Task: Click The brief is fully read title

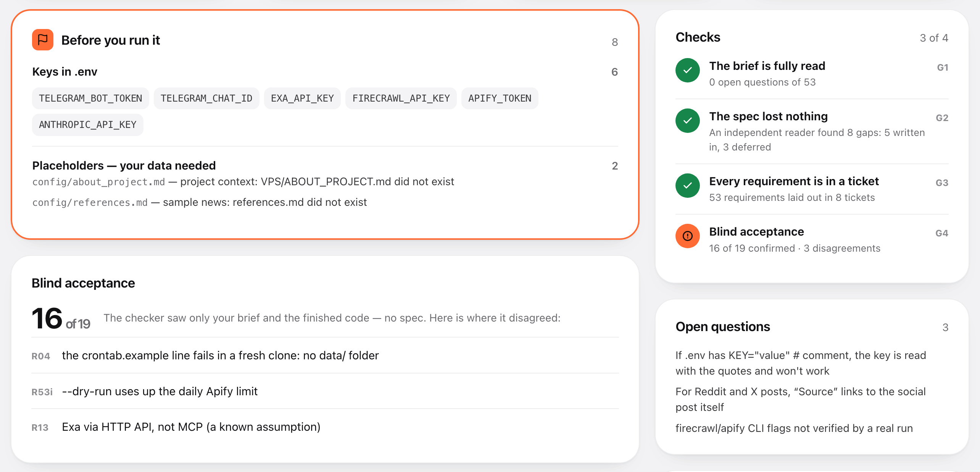Action: pyautogui.click(x=767, y=66)
